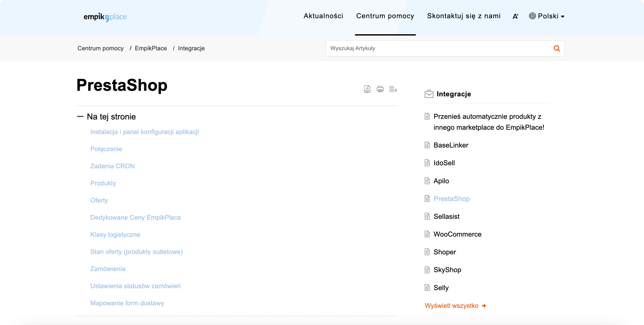Open the Selly article

click(x=441, y=288)
